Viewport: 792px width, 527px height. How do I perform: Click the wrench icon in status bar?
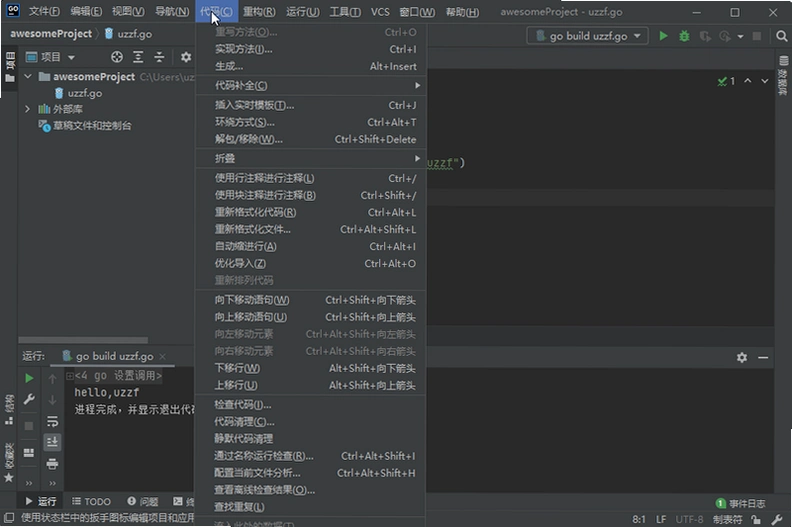pyautogui.click(x=777, y=519)
